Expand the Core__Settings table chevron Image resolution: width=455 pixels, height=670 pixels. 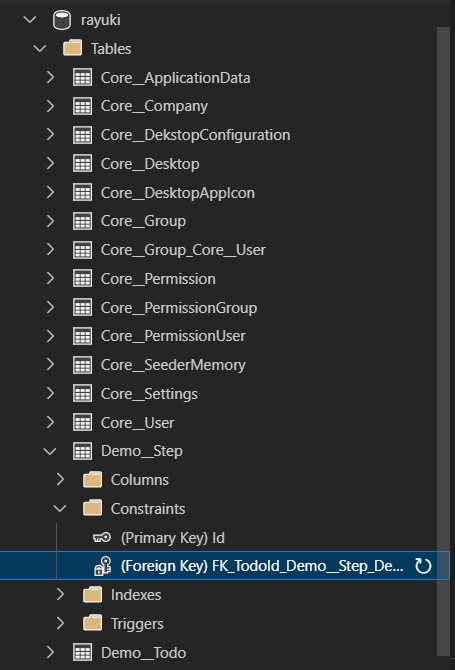pyautogui.click(x=50, y=394)
